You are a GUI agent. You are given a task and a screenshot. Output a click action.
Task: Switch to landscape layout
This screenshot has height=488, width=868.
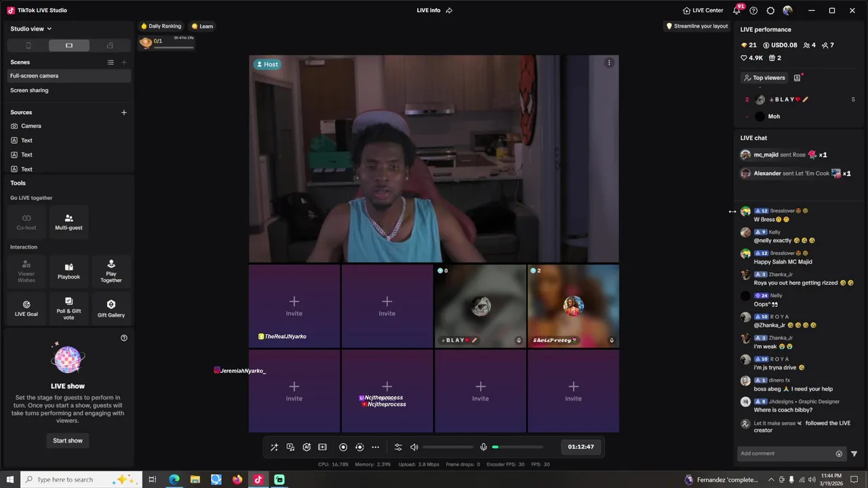pos(68,45)
